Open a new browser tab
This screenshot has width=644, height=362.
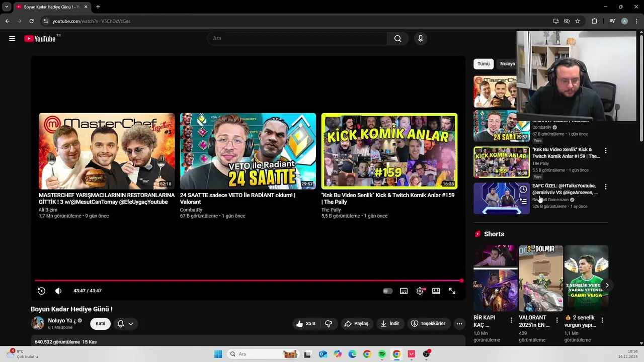coord(98,7)
